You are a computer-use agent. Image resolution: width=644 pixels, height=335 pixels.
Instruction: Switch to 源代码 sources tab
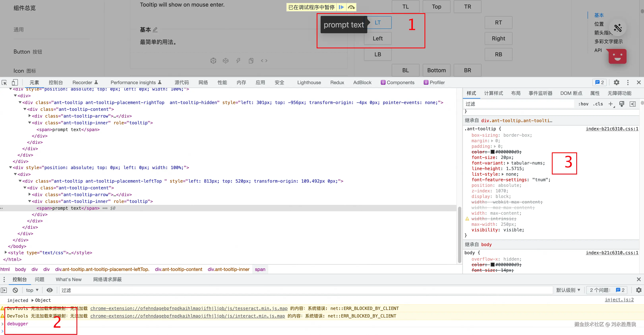point(182,82)
